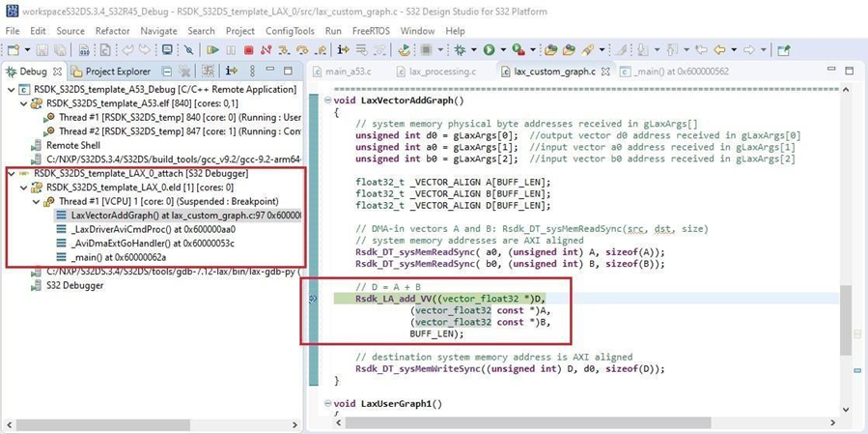Open the File menu
868x434 pixels.
[x=13, y=31]
